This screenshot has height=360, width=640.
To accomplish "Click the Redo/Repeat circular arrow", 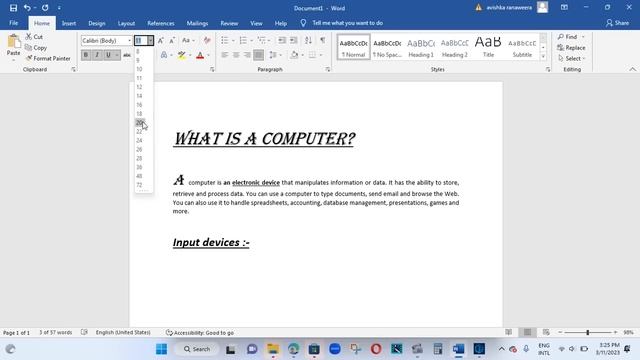I will [45, 8].
